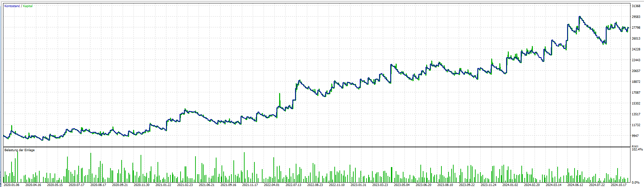The image size is (644, 187).
Task: Select the 2023.11.24 date label
Action: tap(489, 185)
